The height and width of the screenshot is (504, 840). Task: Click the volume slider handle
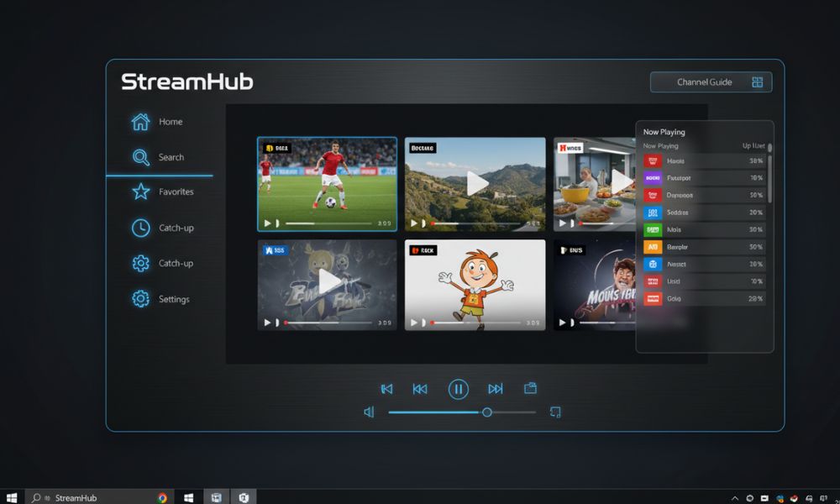(x=486, y=412)
